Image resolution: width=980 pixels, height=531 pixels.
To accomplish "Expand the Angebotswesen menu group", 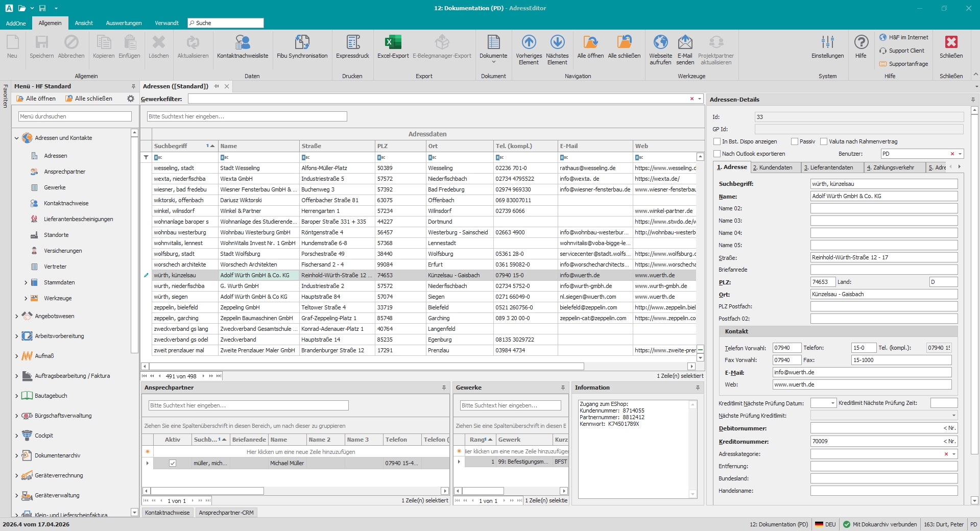I will [16, 316].
